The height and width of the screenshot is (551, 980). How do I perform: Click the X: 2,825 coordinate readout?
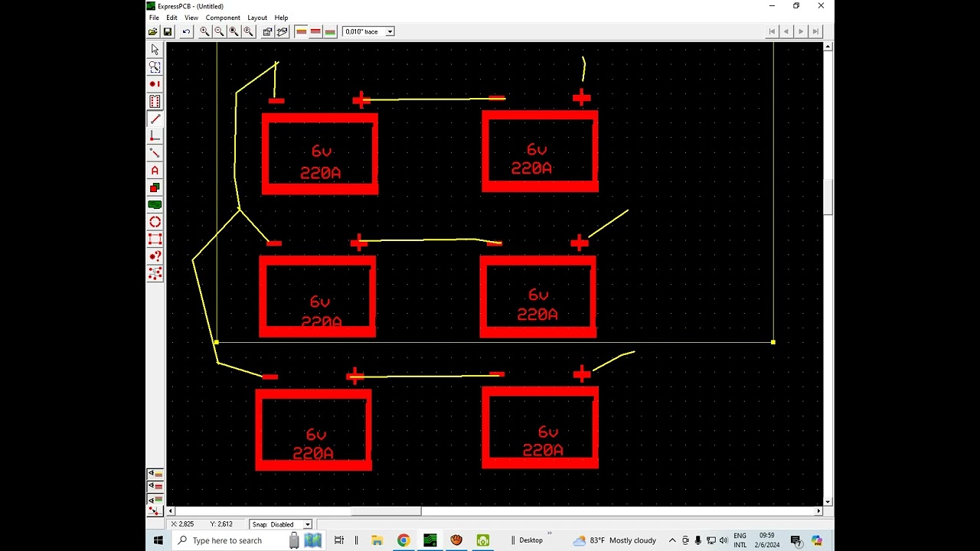click(x=182, y=524)
